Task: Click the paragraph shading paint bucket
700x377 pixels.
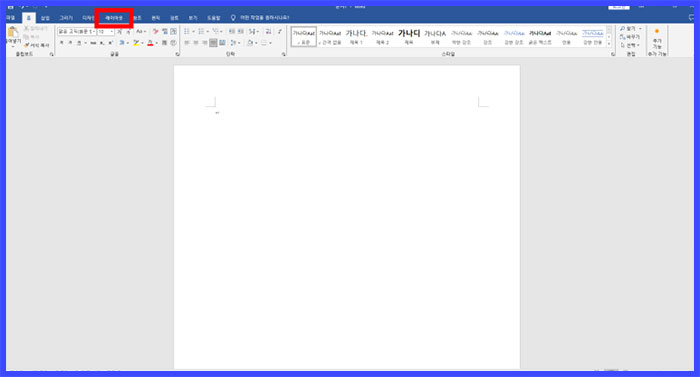Action: coord(250,43)
